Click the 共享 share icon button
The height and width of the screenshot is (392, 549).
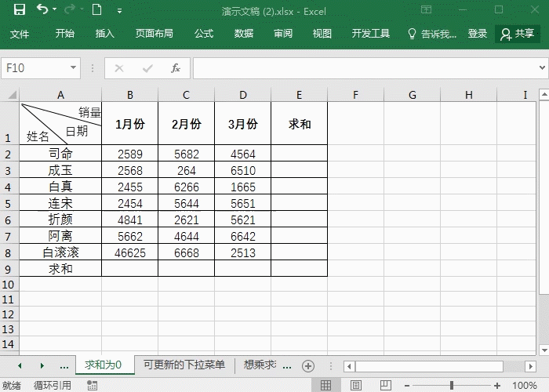tap(518, 34)
